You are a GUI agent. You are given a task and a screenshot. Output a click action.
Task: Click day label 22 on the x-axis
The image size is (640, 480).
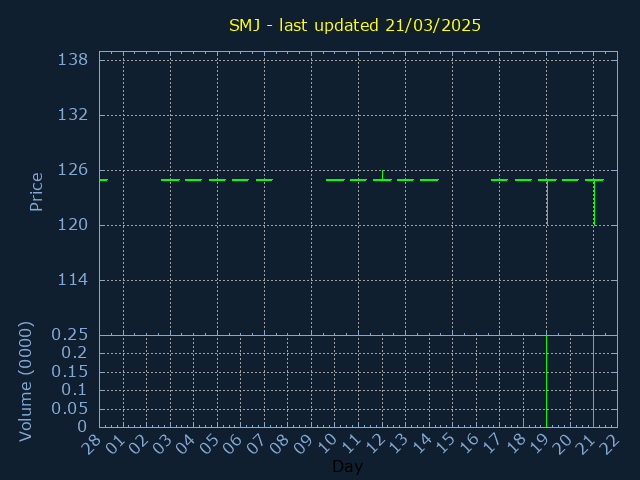click(x=609, y=443)
